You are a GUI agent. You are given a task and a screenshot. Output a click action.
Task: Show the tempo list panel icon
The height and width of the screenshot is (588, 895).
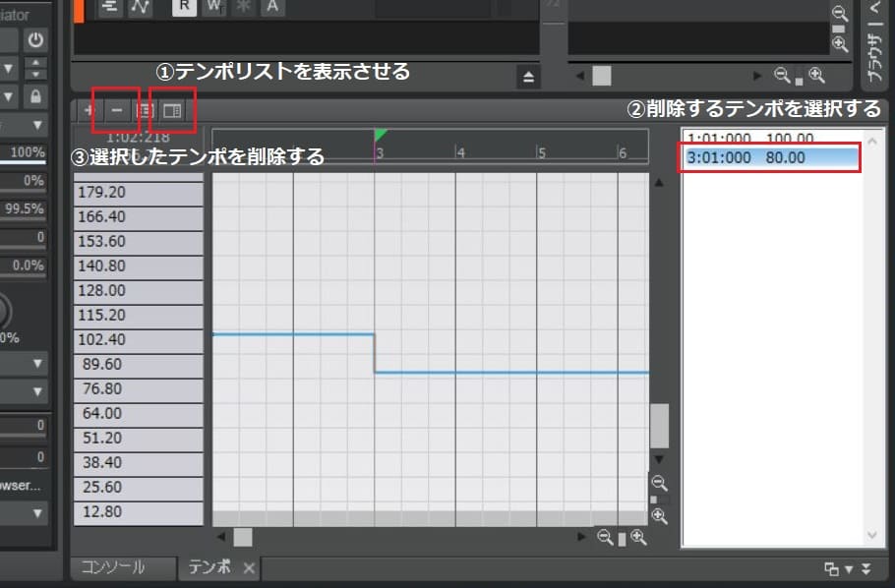click(172, 111)
